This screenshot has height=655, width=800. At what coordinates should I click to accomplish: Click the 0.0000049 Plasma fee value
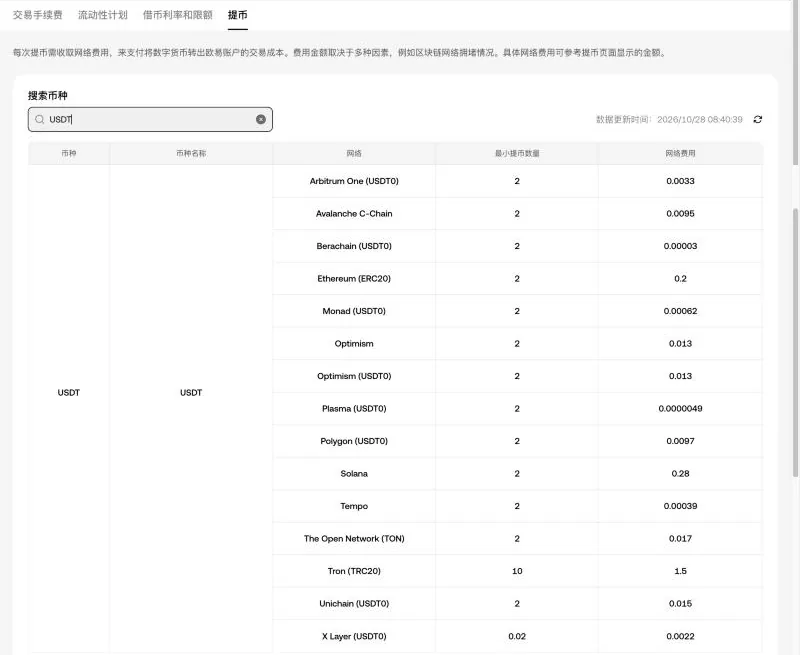coord(680,409)
